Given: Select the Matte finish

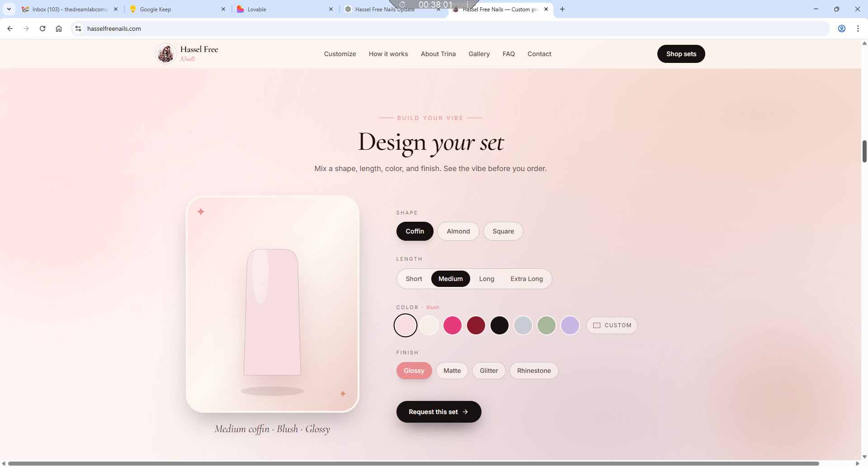Looking at the screenshot, I should pos(452,371).
